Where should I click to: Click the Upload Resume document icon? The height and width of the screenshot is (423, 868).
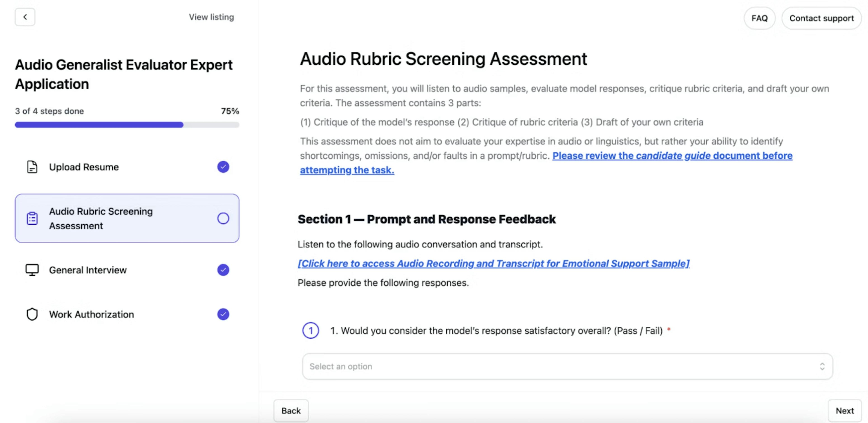point(32,167)
